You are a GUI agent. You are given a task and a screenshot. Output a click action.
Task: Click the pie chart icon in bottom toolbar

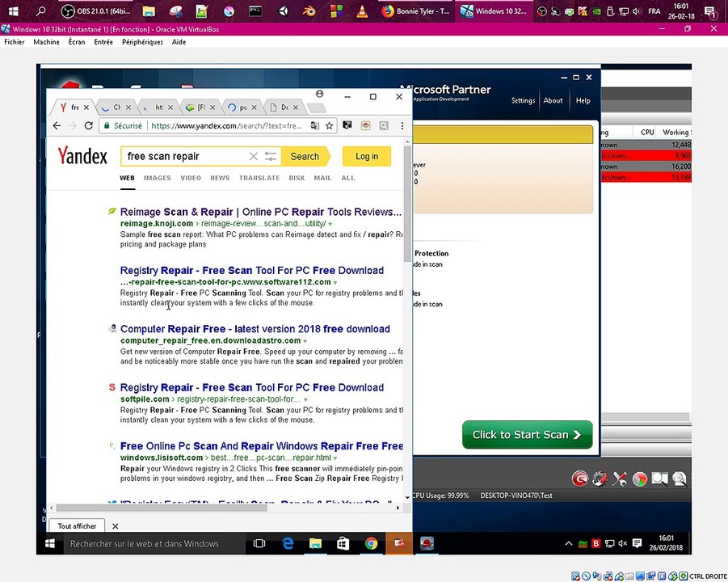click(639, 479)
